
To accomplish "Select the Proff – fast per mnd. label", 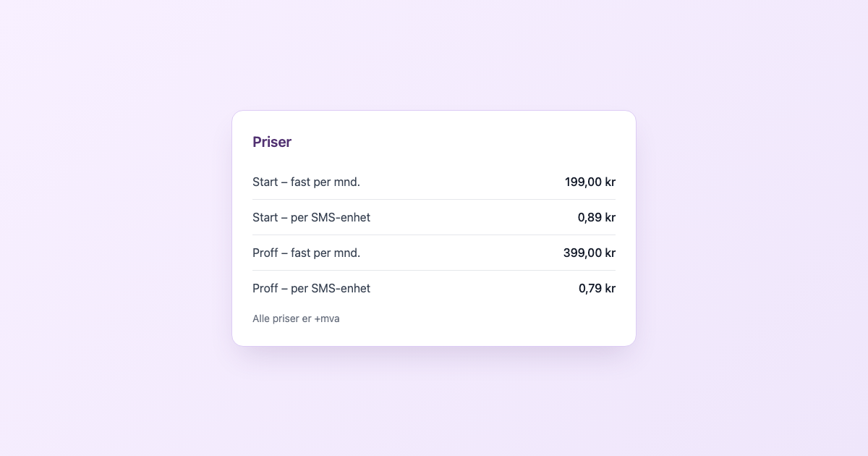I will (306, 253).
